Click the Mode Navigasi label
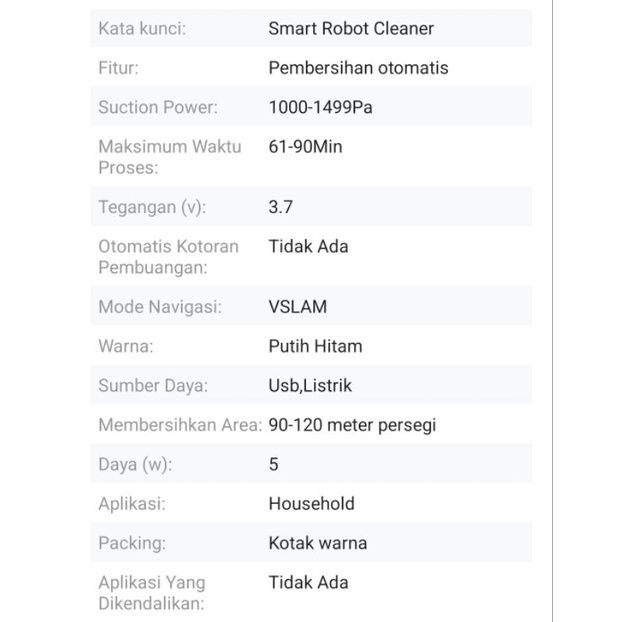The height and width of the screenshot is (622, 622). point(160,307)
